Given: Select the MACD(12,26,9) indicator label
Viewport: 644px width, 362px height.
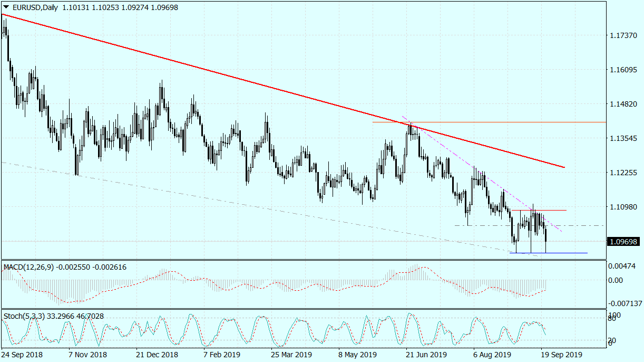Looking at the screenshot, I should click(x=29, y=266).
